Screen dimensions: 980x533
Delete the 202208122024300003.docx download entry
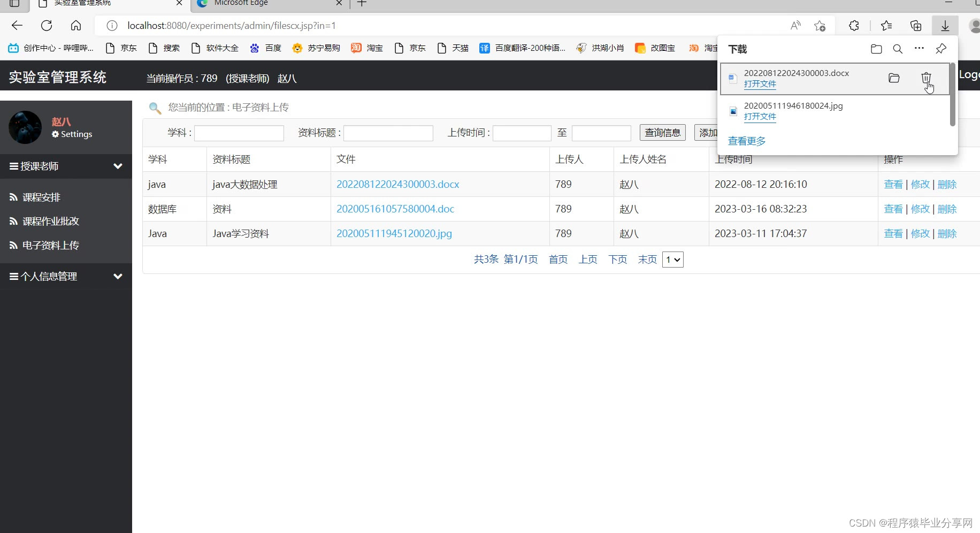click(926, 78)
